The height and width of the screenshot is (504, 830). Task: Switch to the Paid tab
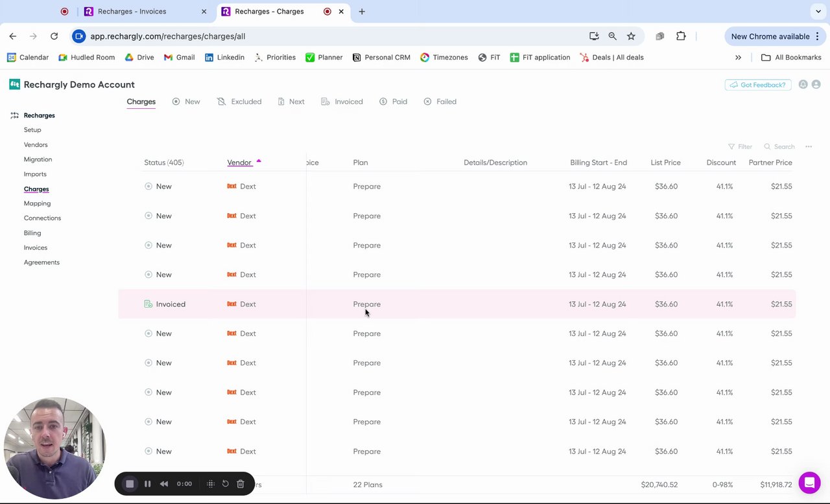pyautogui.click(x=393, y=102)
